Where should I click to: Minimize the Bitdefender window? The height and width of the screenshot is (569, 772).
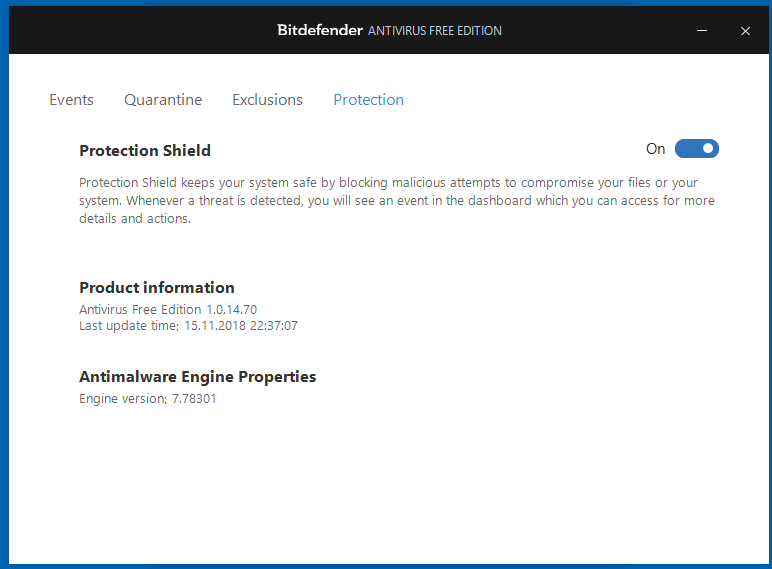tap(705, 31)
